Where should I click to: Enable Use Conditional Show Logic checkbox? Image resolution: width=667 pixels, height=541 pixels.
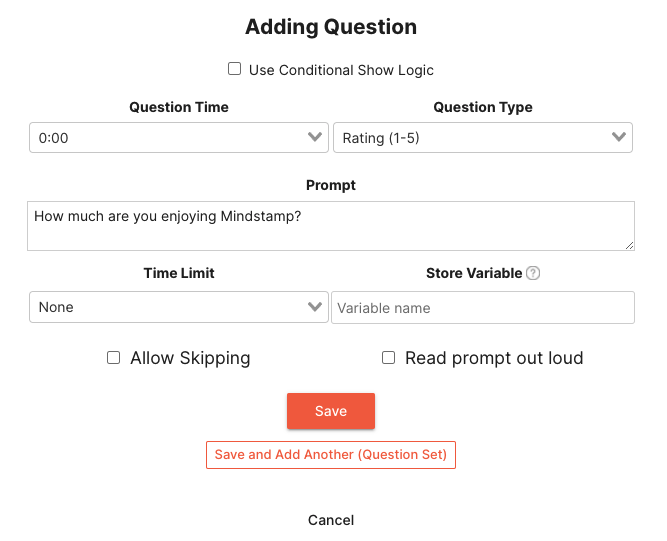(x=235, y=69)
